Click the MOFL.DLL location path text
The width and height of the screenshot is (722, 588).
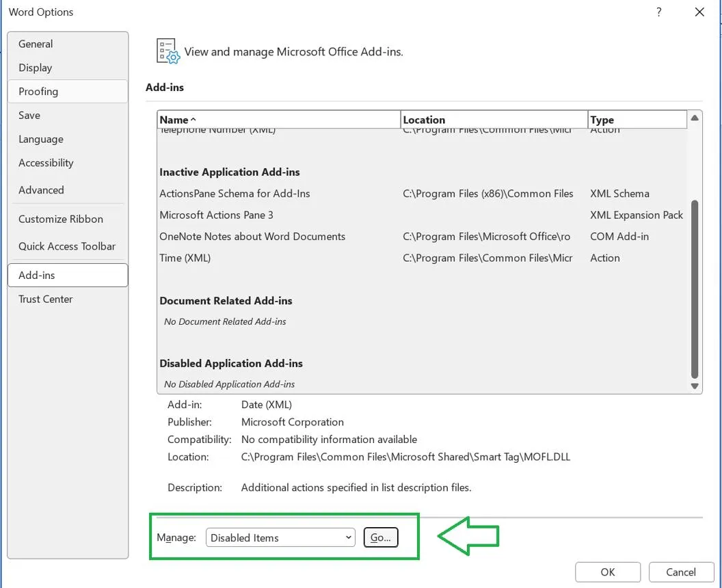[405, 457]
